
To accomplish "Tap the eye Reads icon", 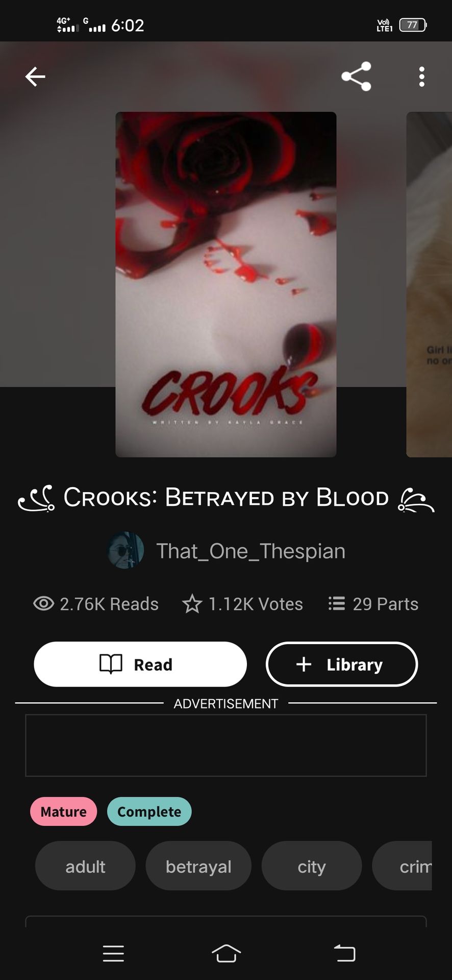I will 43,604.
